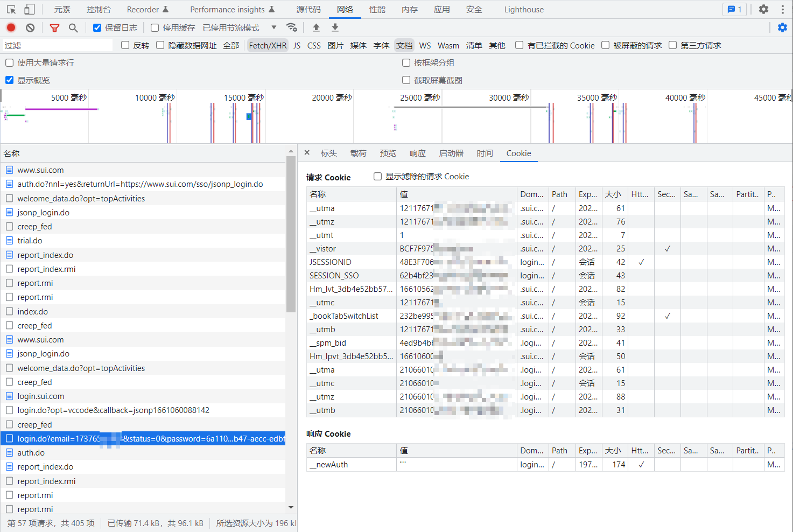793x532 pixels.
Task: Click the record network log button
Action: pyautogui.click(x=11, y=27)
